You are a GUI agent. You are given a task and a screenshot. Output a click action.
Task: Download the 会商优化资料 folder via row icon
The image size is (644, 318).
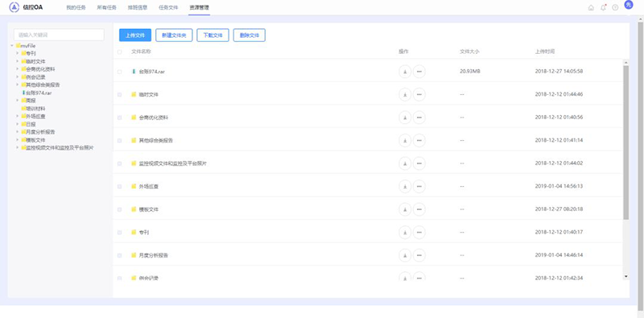tap(405, 118)
